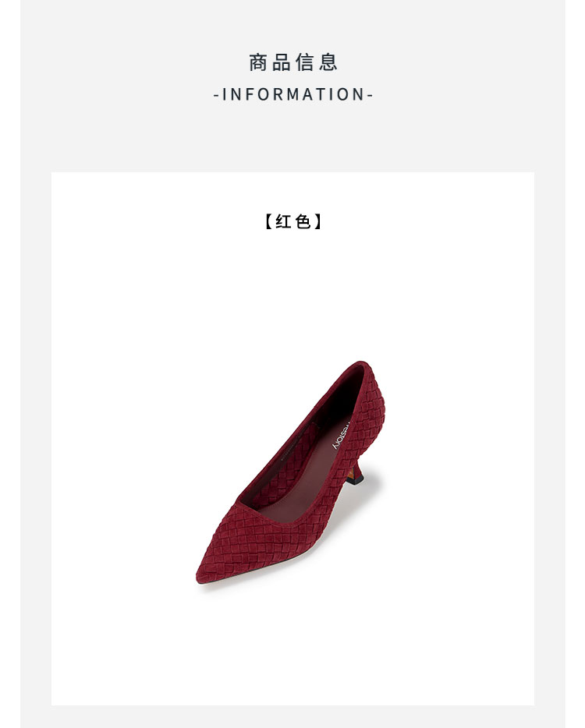Click the 【红色】 color label
The image size is (585, 728).
click(x=292, y=221)
